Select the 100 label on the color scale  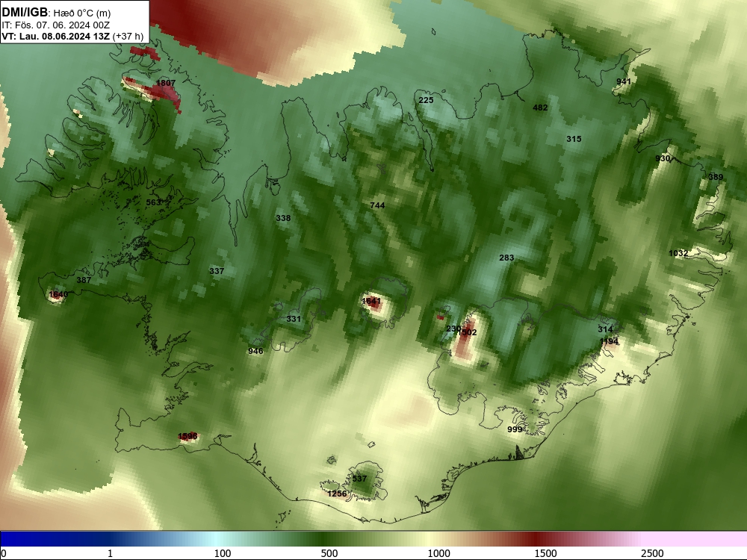[x=223, y=553]
